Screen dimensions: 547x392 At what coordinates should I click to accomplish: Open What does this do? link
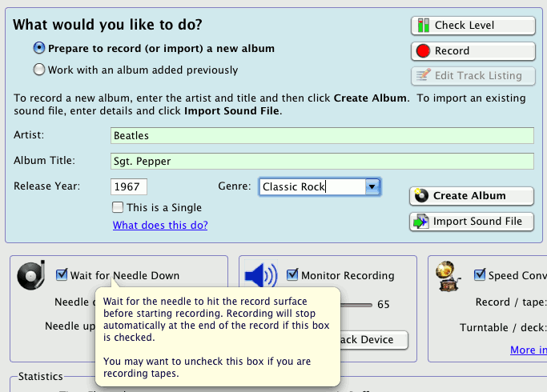click(x=160, y=226)
